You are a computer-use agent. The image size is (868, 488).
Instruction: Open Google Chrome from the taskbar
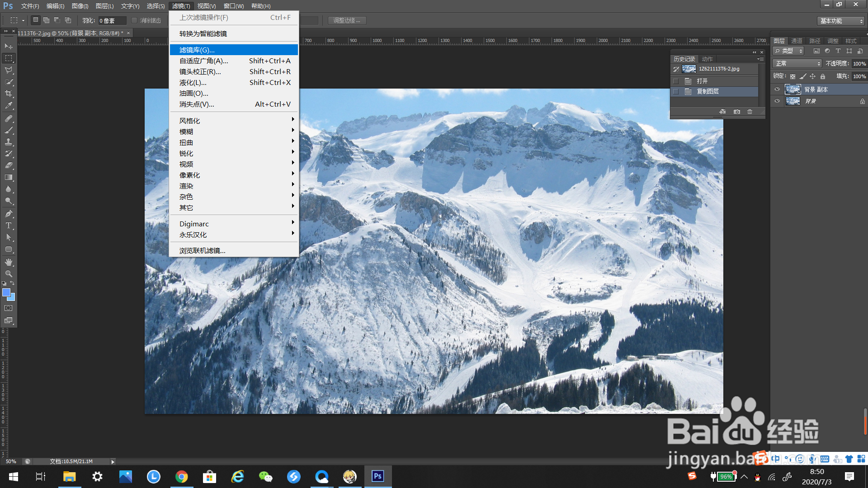pyautogui.click(x=181, y=477)
